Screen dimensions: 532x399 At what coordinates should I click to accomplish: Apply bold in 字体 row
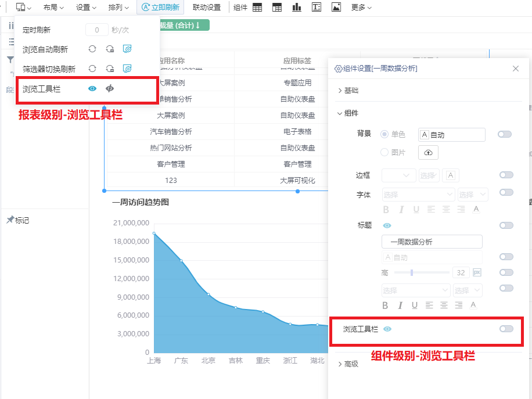(x=386, y=210)
